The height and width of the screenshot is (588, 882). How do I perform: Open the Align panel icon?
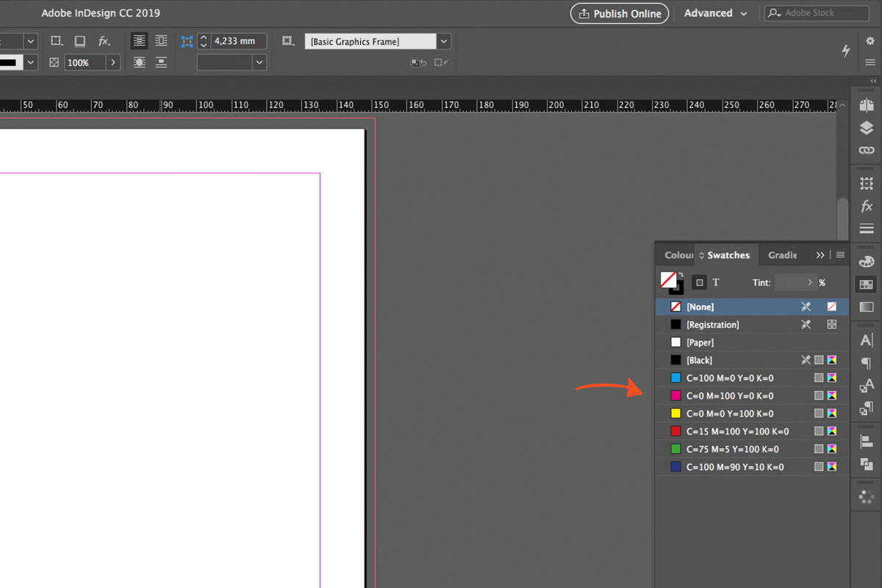(867, 442)
